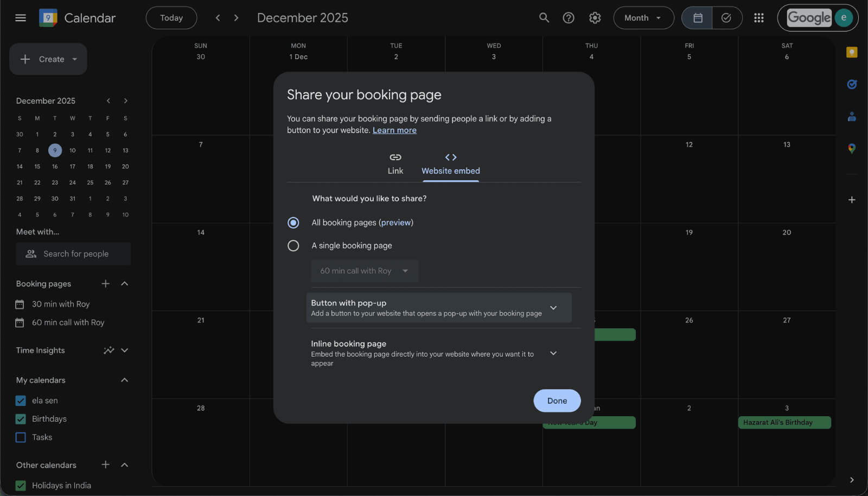
Task: Open the main navigation hamburger menu
Action: click(20, 17)
